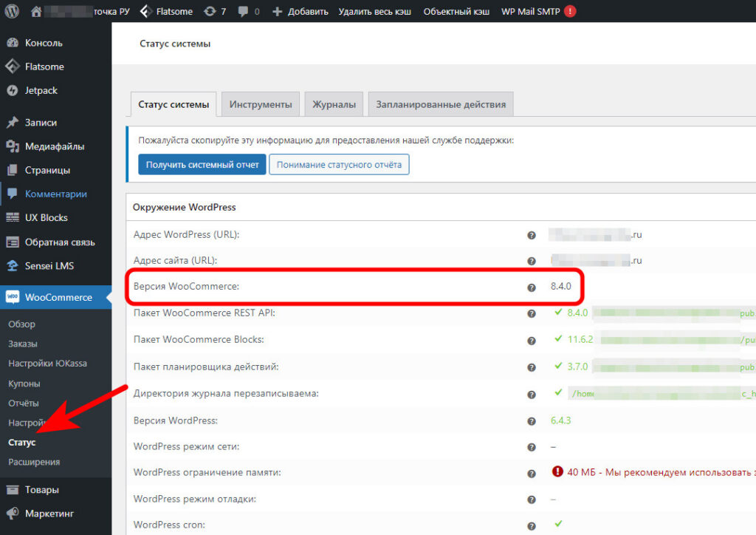Viewport: 756px width, 535px height.
Task: Click help icon for Пакет планировщика действий
Action: (532, 367)
